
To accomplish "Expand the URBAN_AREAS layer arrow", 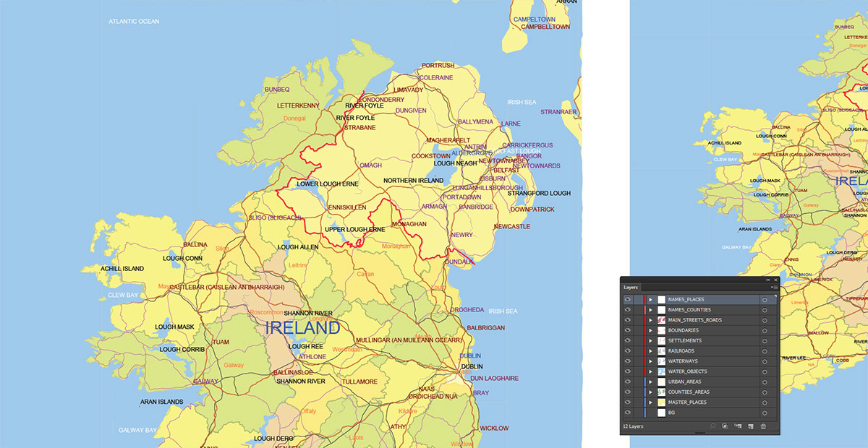I will point(650,382).
